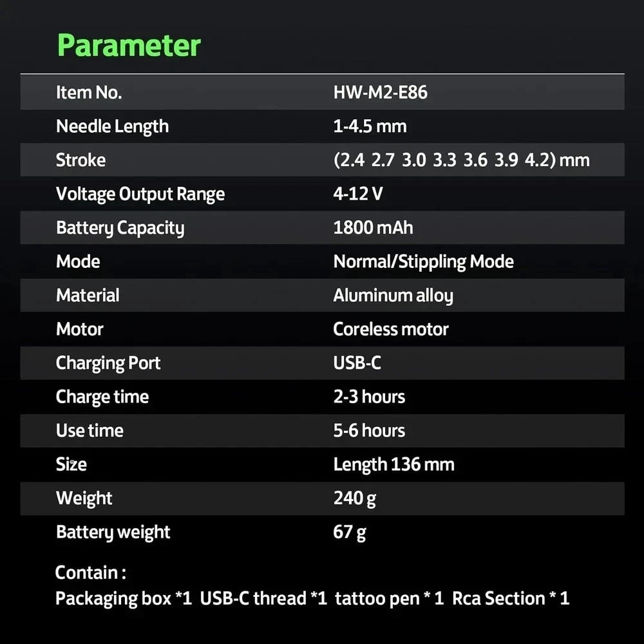Click the 2-3 hours charge time
Image resolution: width=644 pixels, height=644 pixels.
tap(369, 397)
